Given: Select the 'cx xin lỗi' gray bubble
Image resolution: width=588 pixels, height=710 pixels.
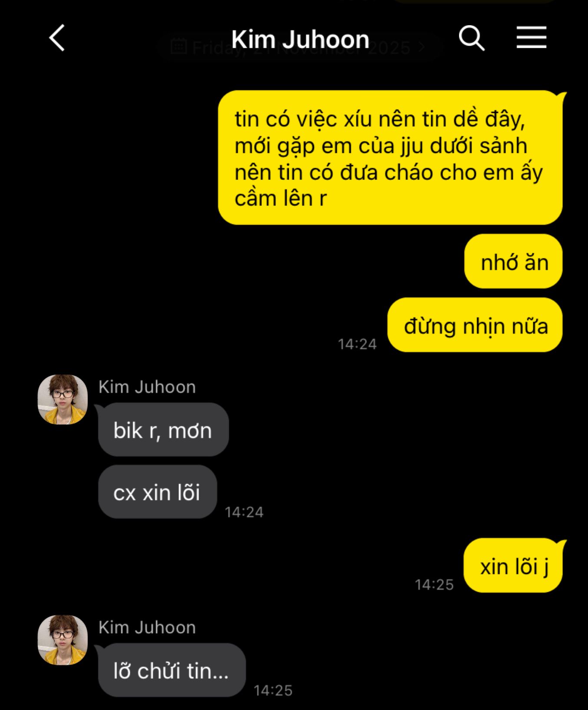Looking at the screenshot, I should [x=157, y=491].
